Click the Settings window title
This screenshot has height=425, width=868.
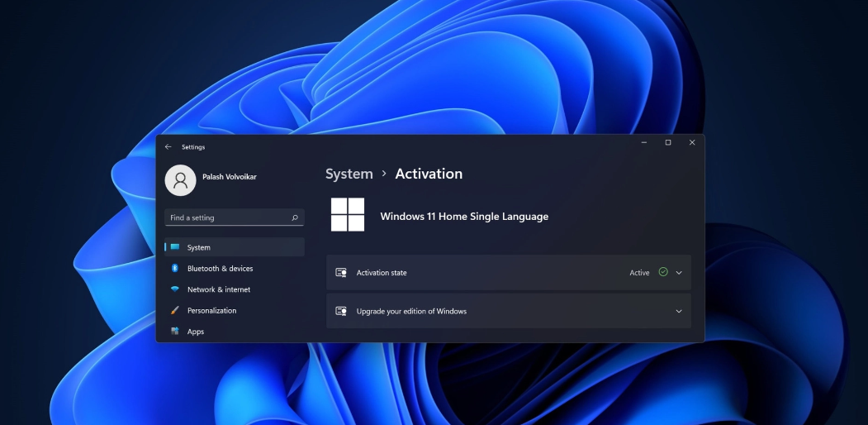click(x=193, y=147)
